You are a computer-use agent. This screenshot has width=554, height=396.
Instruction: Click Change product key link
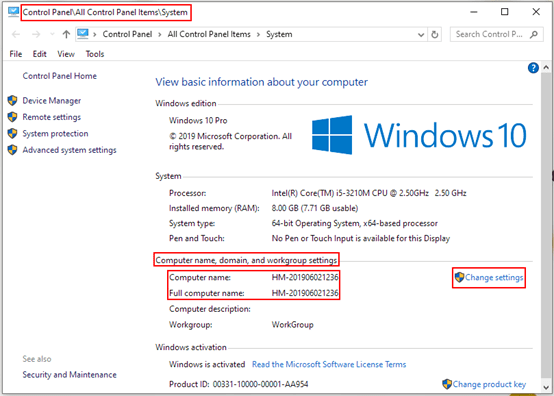point(489,384)
